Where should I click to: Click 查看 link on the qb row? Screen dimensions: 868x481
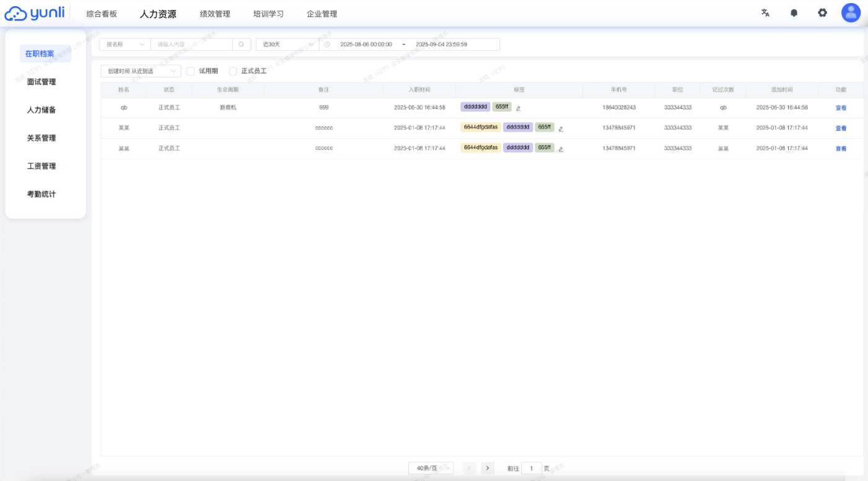pyautogui.click(x=841, y=108)
